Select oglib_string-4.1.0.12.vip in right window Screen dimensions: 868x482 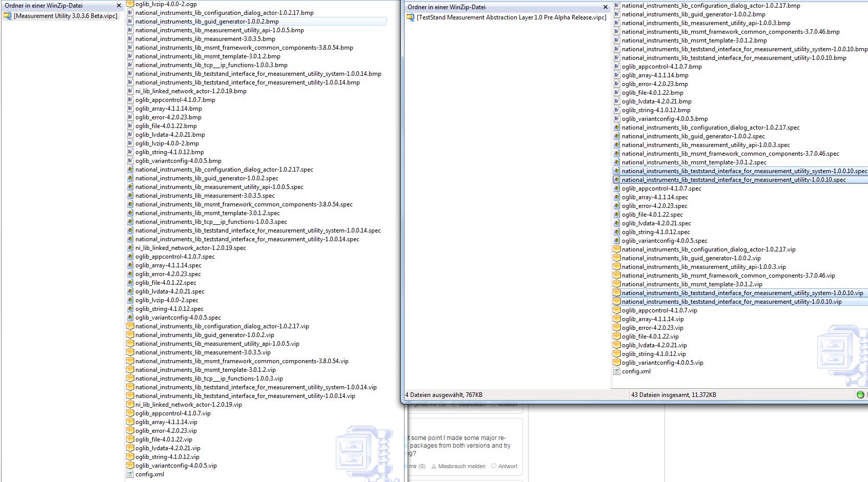(654, 354)
